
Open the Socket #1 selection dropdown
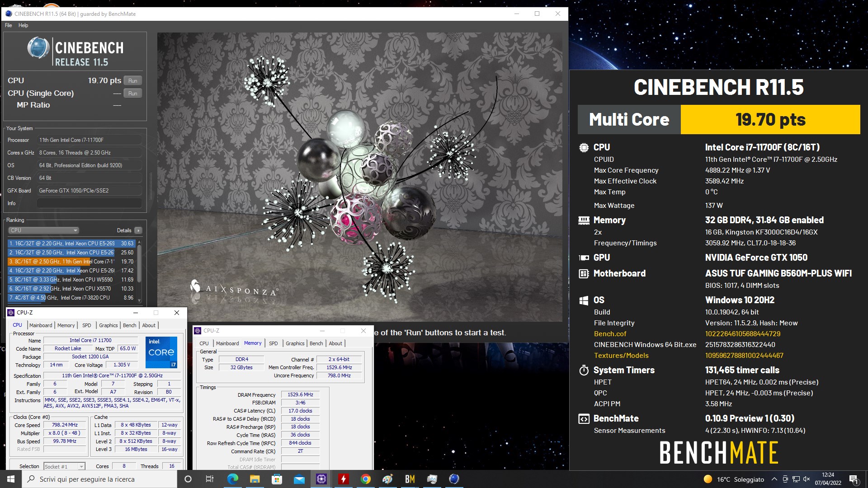click(64, 466)
